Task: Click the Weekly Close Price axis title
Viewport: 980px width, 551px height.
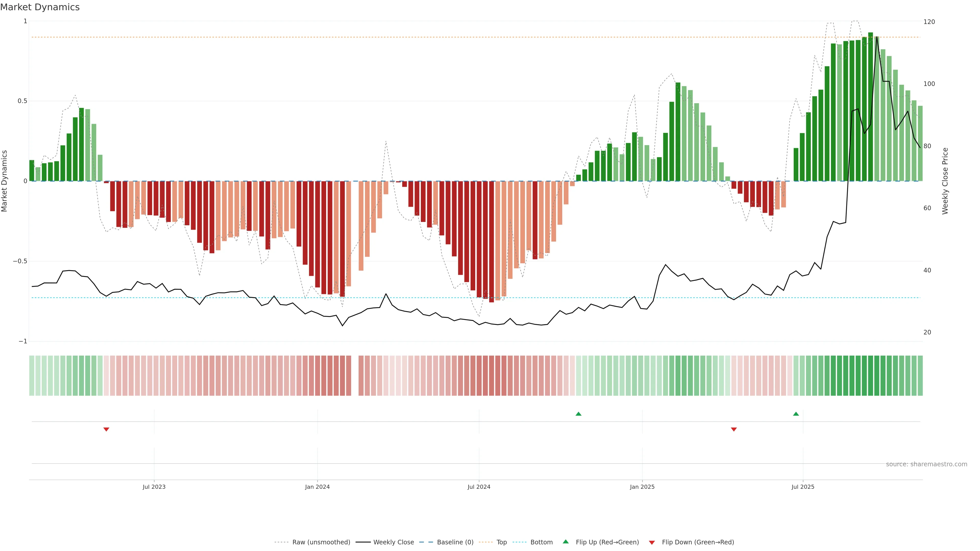Action: coord(945,181)
